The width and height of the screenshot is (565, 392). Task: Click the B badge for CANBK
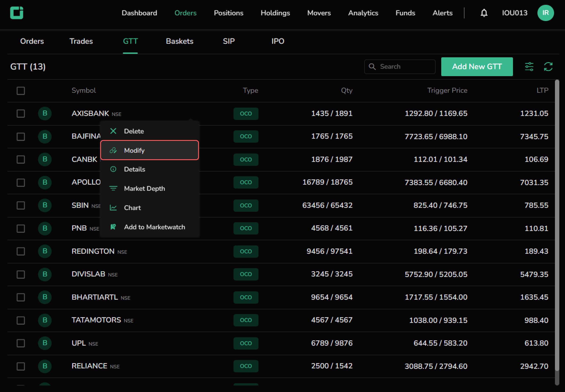(45, 159)
